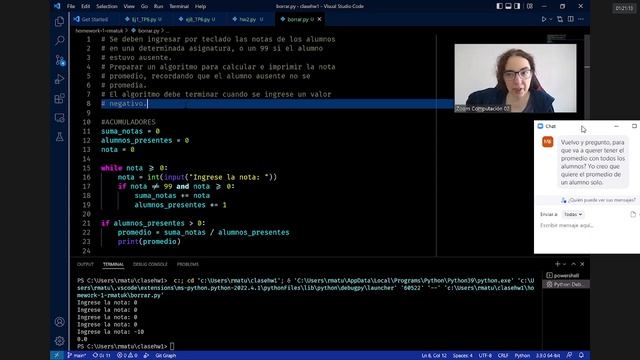Click the synchronize changes status item

tap(102, 356)
